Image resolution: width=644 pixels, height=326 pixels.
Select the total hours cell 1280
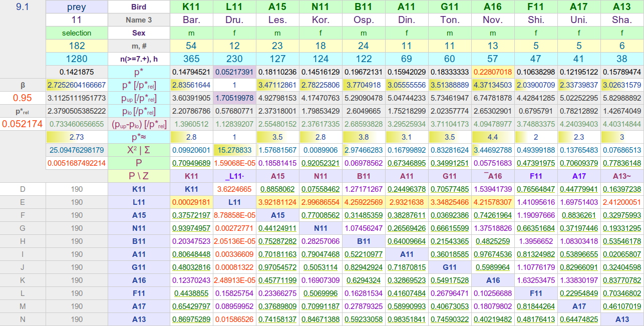[x=77, y=59]
